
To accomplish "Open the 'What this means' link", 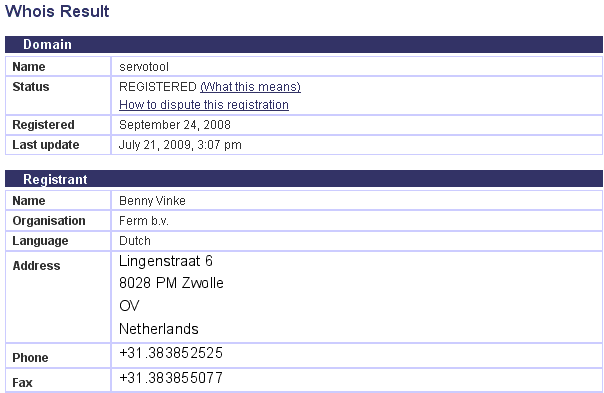I will click(x=250, y=87).
